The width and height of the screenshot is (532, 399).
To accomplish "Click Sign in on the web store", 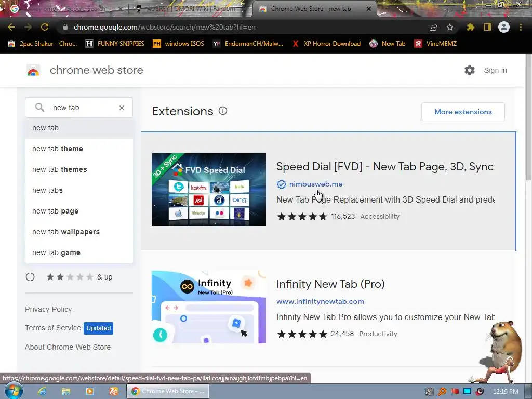I will point(495,70).
